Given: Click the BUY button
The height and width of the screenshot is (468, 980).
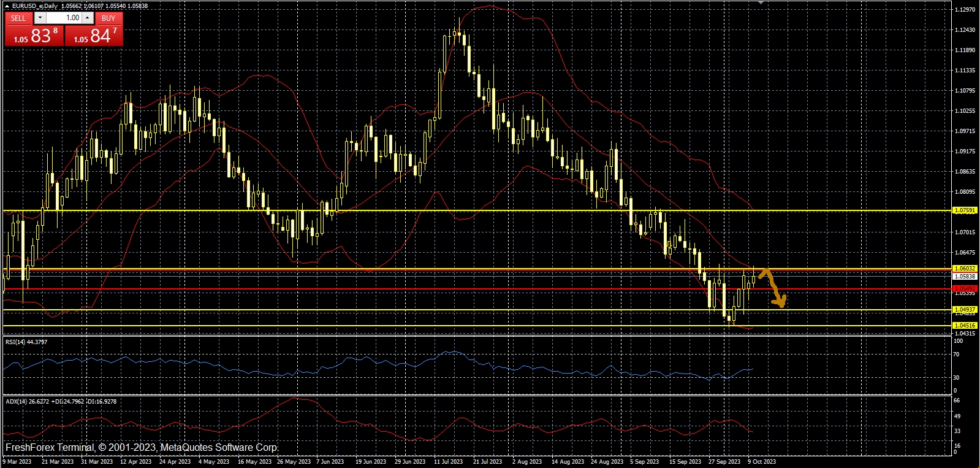Looking at the screenshot, I should point(108,18).
